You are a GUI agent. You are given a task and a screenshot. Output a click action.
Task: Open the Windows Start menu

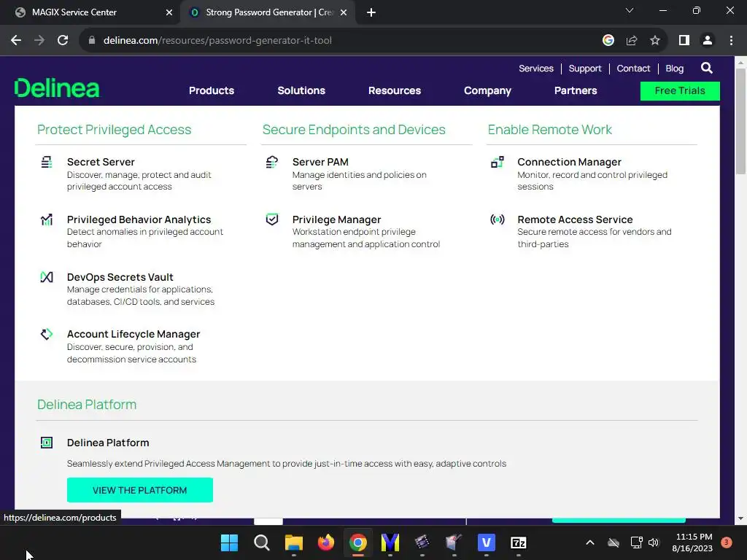[x=229, y=542]
